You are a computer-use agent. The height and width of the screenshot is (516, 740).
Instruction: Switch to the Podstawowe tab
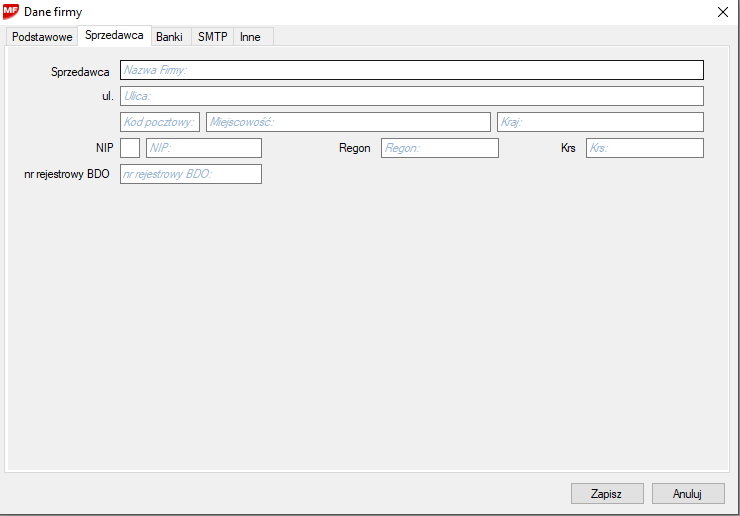(x=42, y=36)
